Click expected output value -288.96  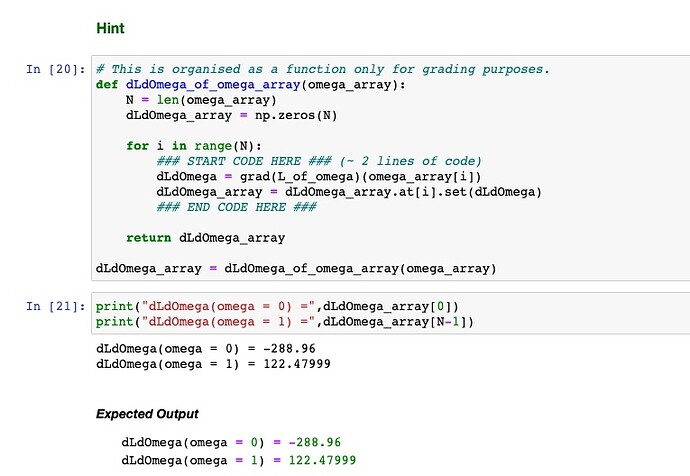(x=315, y=442)
